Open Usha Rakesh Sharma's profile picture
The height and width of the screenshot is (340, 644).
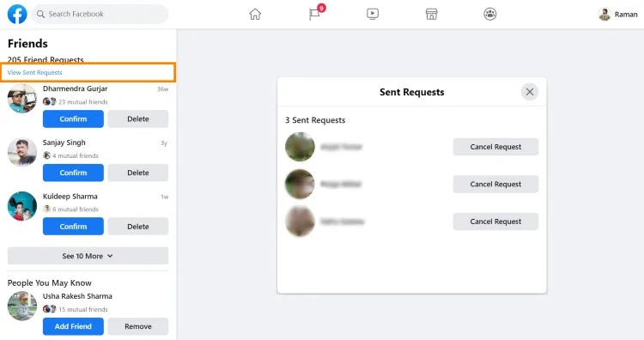(22, 306)
